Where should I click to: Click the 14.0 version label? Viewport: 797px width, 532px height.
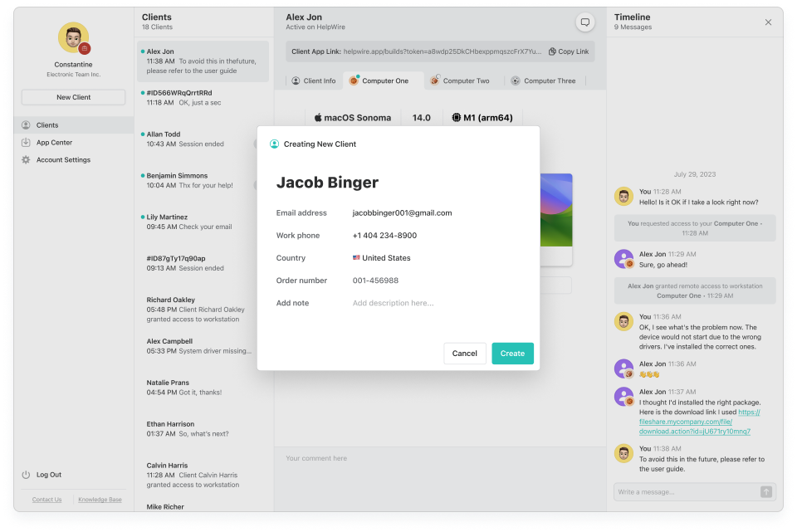tap(422, 118)
